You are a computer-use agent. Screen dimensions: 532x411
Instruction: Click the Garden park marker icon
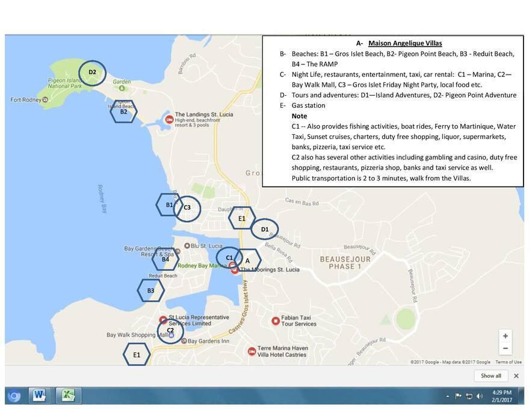coord(122,88)
